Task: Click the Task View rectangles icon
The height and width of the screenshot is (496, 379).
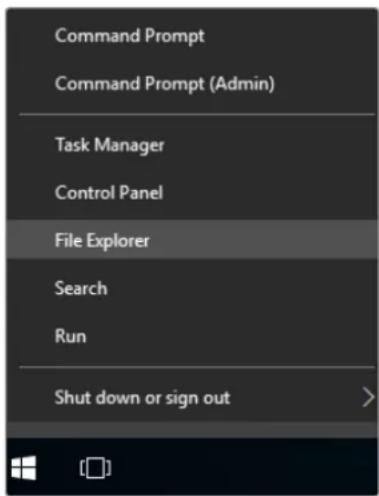Action: click(x=95, y=468)
